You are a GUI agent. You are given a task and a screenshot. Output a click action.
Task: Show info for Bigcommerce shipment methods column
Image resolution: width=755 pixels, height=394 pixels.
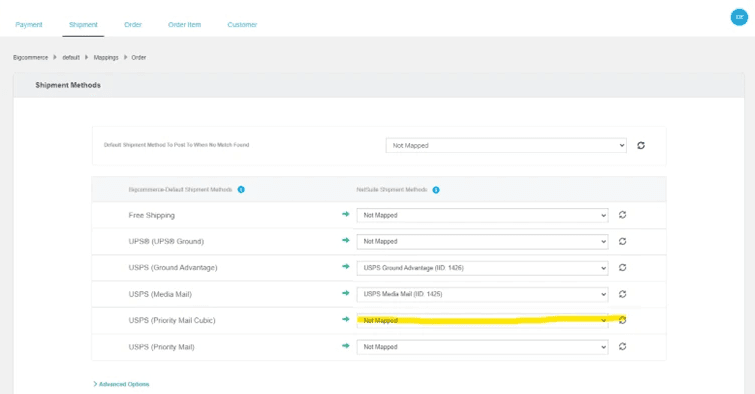pos(241,190)
